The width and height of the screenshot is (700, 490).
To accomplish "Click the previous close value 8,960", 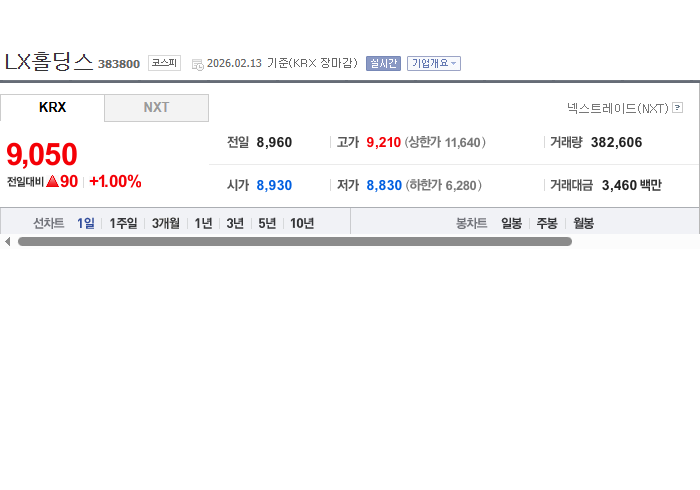I will click(274, 142).
